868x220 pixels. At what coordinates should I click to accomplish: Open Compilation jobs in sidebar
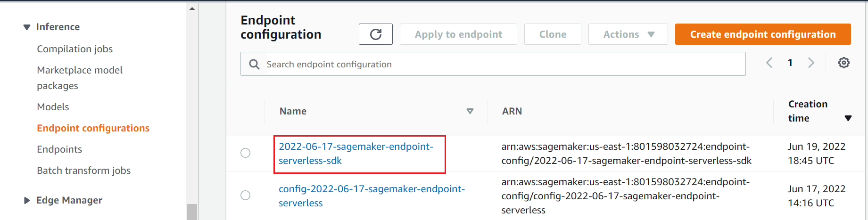point(74,49)
